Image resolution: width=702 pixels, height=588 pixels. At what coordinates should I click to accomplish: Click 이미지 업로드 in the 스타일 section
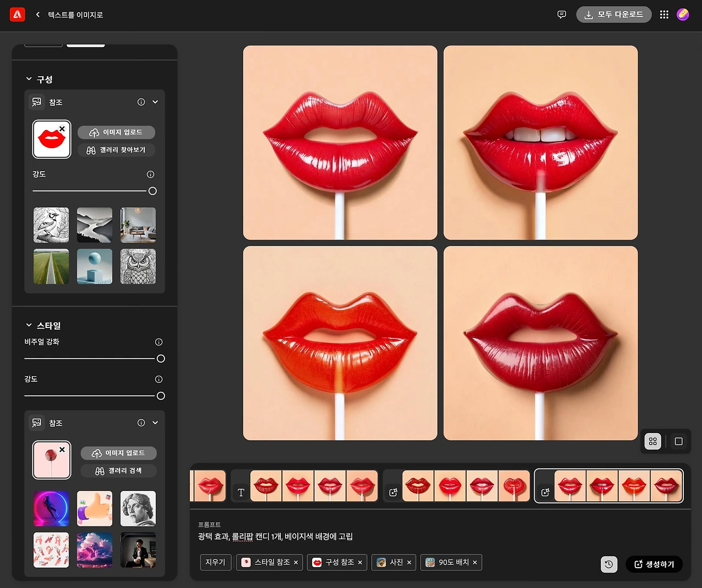[118, 453]
